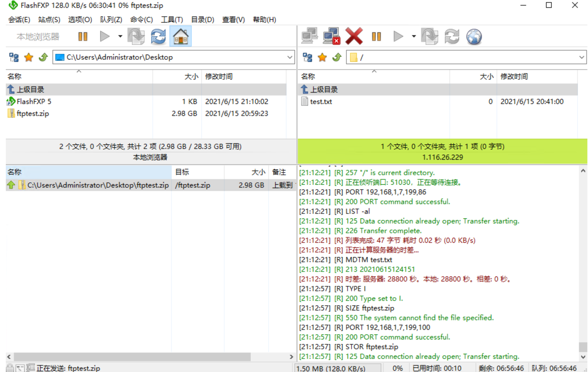Open the 队列(Z) menu
This screenshot has height=372, width=588.
(x=111, y=20)
